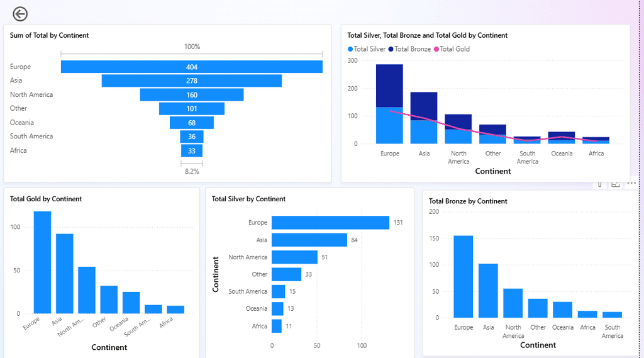Click Oceania funnel segment 68
The image size is (644, 358).
coord(192,123)
